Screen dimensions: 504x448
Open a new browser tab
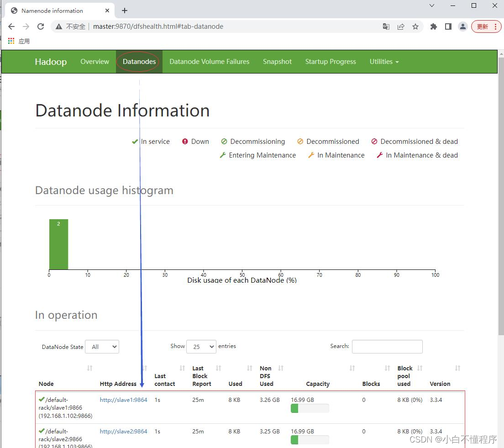pos(125,11)
